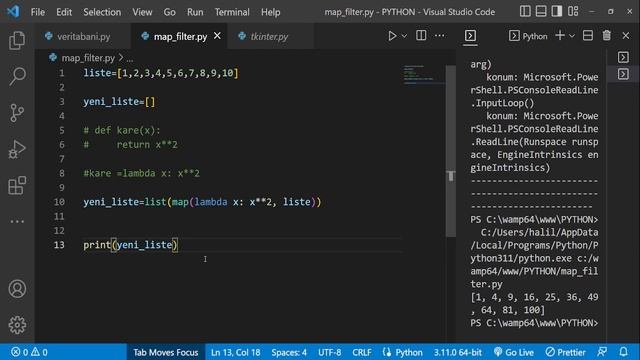The width and height of the screenshot is (640, 360).
Task: Click the last PS C:\wamp64\www\PYTHON> prompt
Action: coord(534,323)
